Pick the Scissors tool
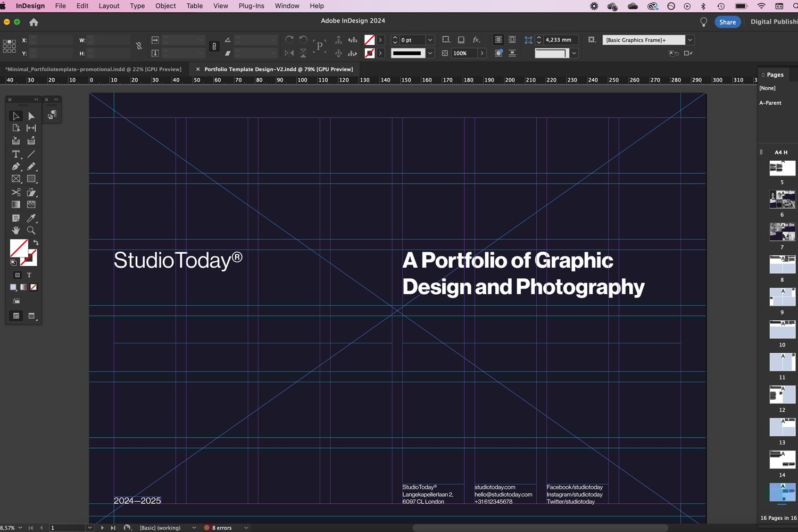Image resolution: width=798 pixels, height=532 pixels. [16, 192]
